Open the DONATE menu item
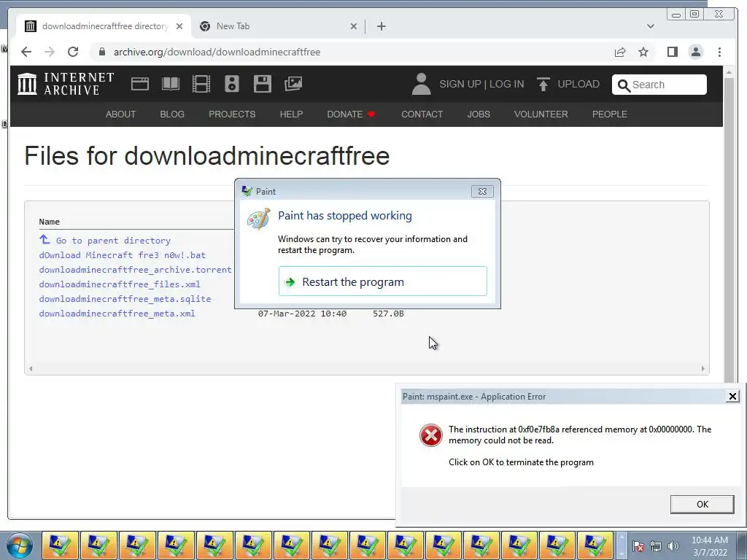This screenshot has width=747, height=560. click(351, 114)
